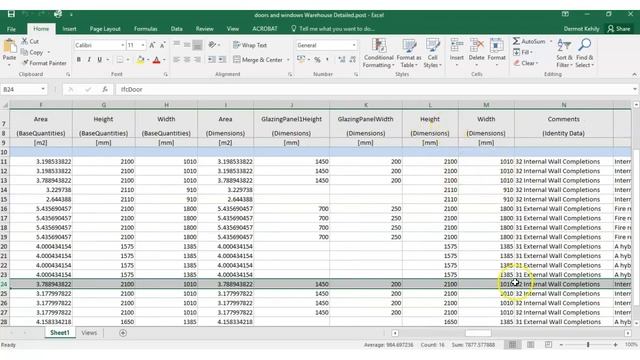
Task: Open Merge & Center dropdown arrow
Action: pos(288,60)
